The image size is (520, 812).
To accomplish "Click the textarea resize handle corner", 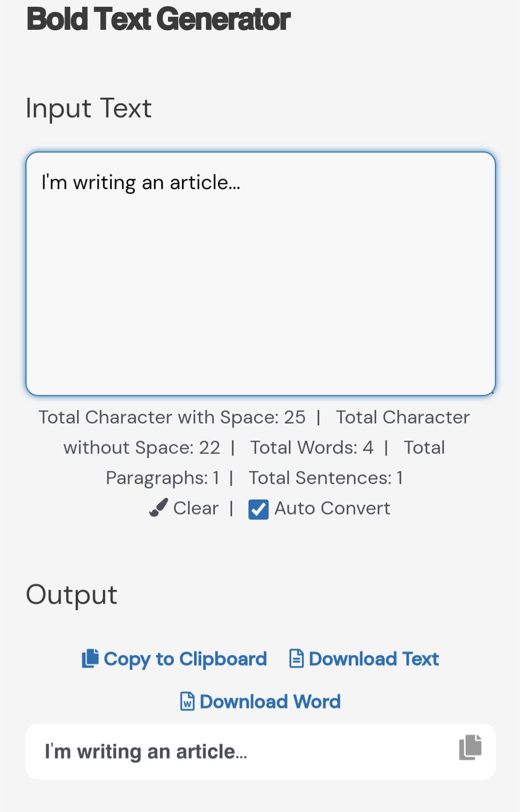I will 492,393.
